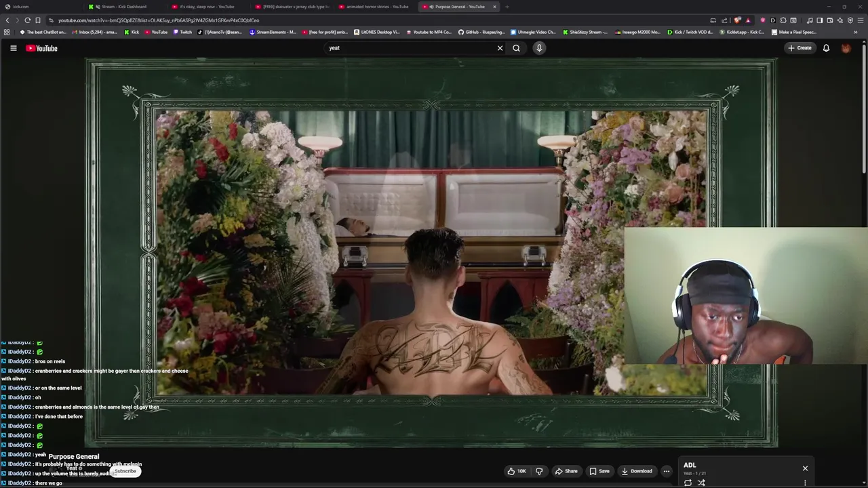This screenshot has height=488, width=868.
Task: Open the browser main hamburger menu
Action: (861, 20)
